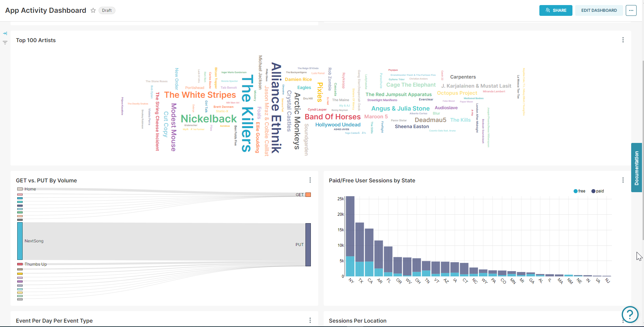
Task: Select the orange GET node in Sankey
Action: pyautogui.click(x=308, y=195)
